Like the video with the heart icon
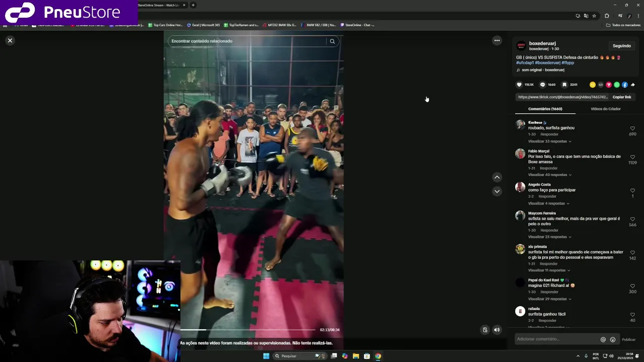The image size is (644, 362). pos(519,84)
